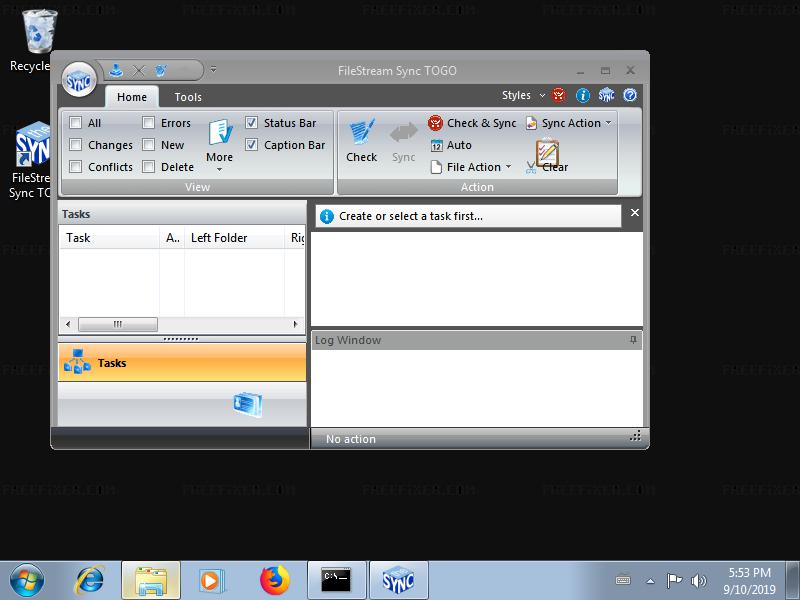Open the round SYNC application menu orb
This screenshot has height=600, width=800.
79,80
